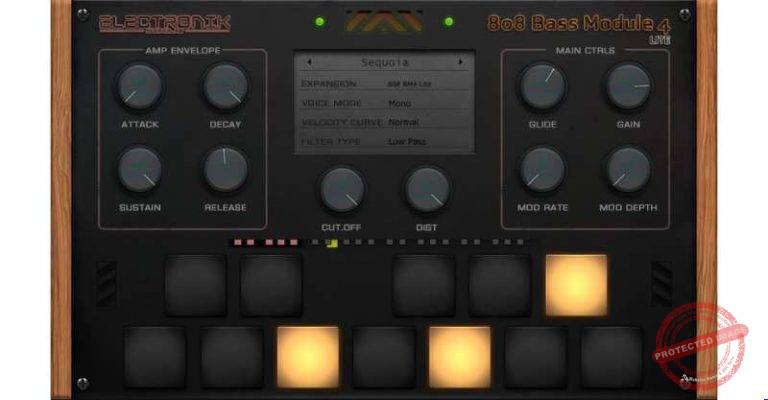
Task: Click the ATTACK knob in Amp Envelope
Action: point(140,87)
